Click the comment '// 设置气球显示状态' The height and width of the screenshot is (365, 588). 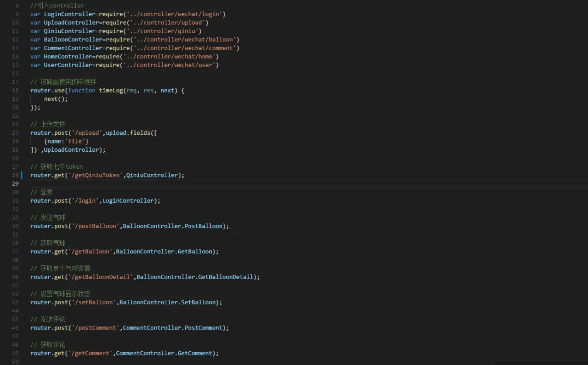click(x=60, y=294)
